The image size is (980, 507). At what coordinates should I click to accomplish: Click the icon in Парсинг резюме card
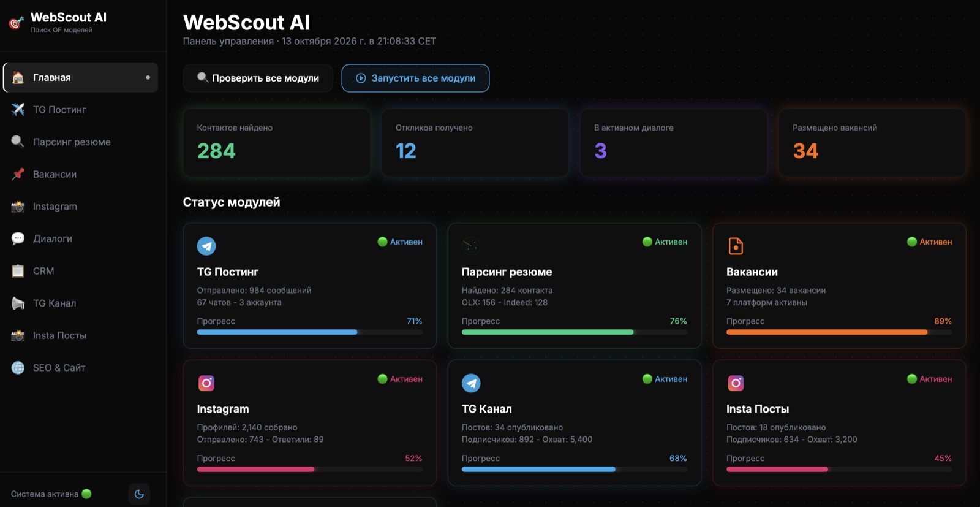pos(470,246)
